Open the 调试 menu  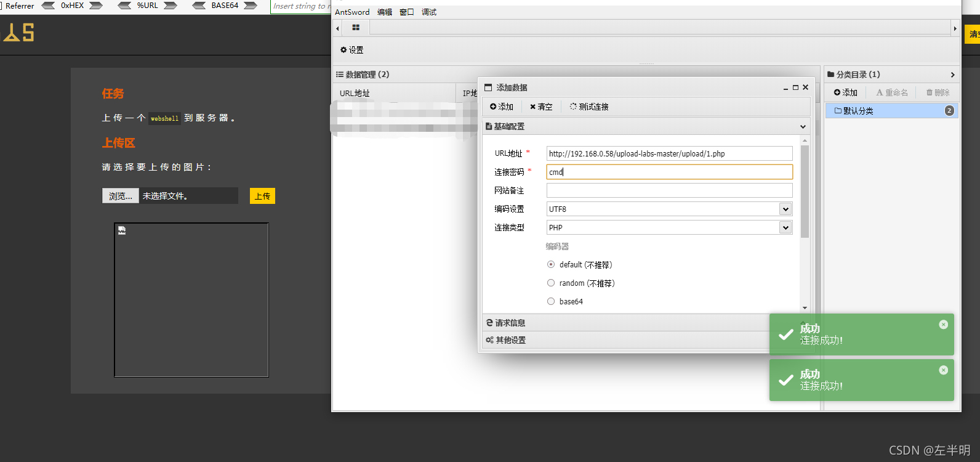tap(429, 12)
